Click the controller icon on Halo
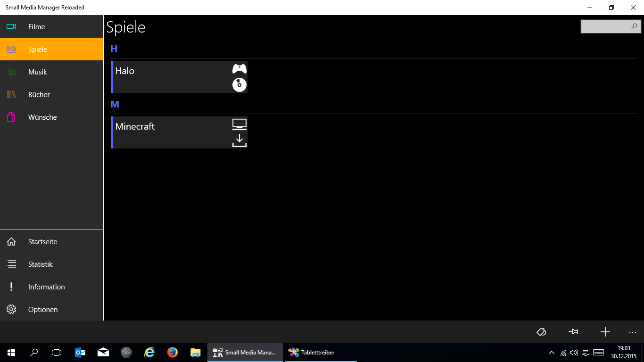The height and width of the screenshot is (362, 644). (x=239, y=69)
